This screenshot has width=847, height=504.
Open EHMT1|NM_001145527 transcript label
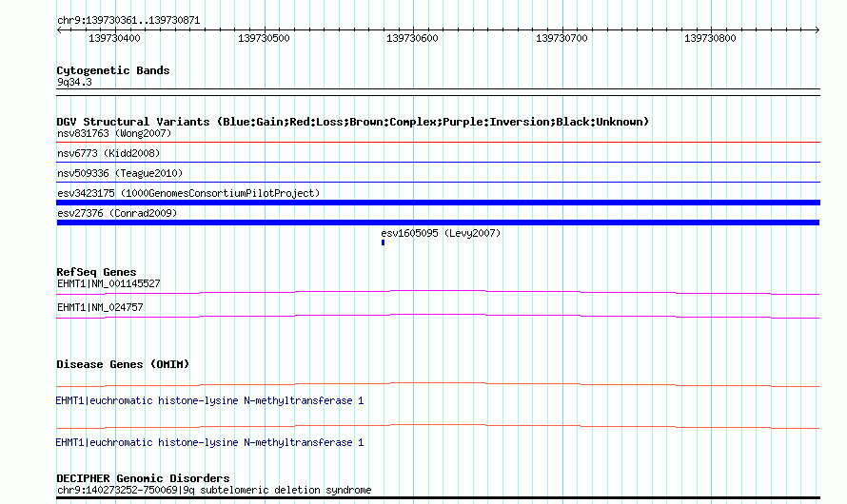108,283
